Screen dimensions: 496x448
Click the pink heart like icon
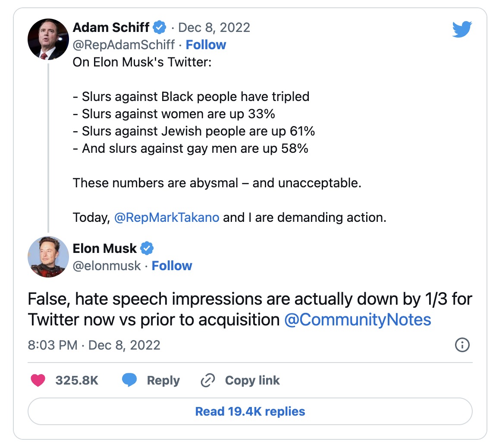click(x=38, y=380)
